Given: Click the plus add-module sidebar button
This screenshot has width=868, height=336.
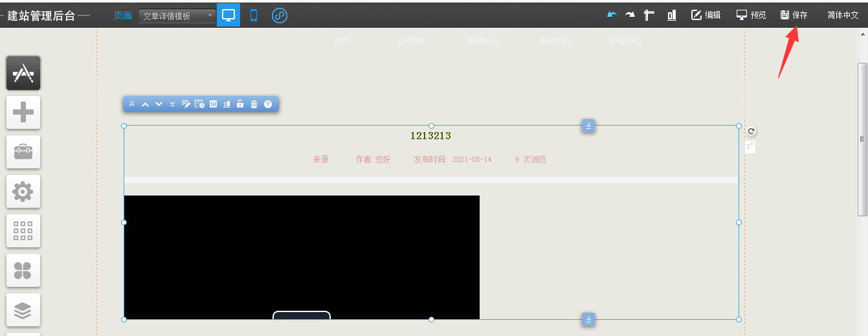Looking at the screenshot, I should (23, 113).
